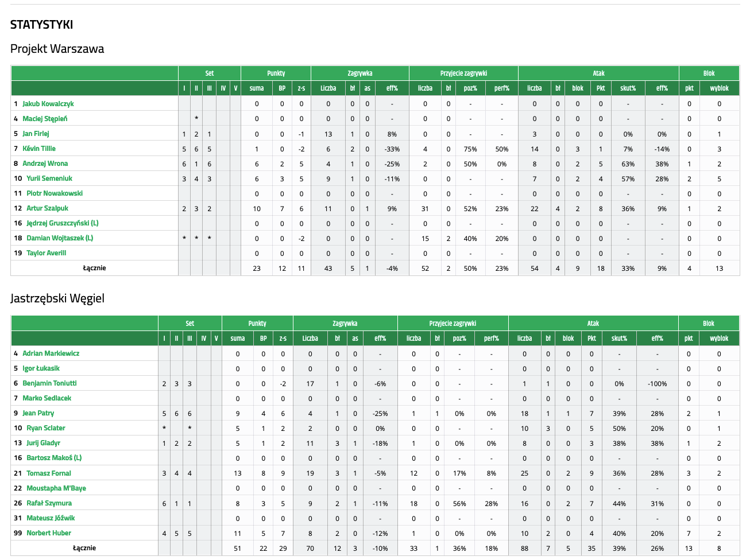Viewport: 750px width, 560px height.
Task: Open Moustapha M'Baye profile link
Action: tap(56, 488)
